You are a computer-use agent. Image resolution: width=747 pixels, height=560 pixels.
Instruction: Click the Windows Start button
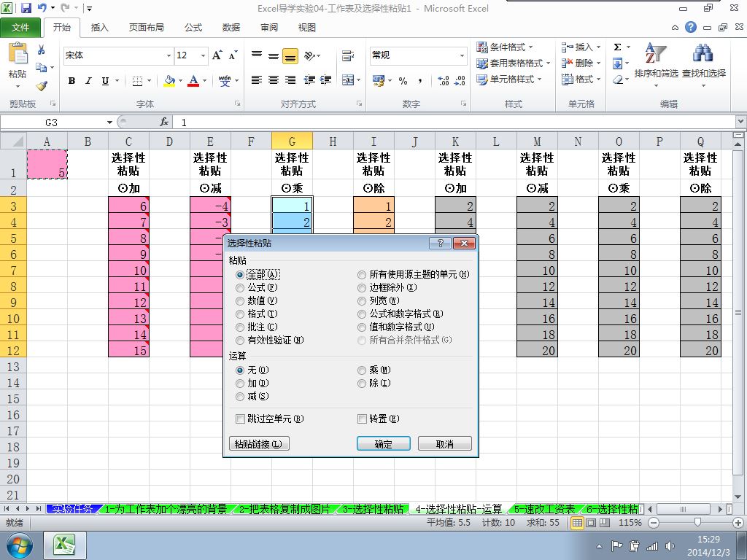[x=19, y=545]
